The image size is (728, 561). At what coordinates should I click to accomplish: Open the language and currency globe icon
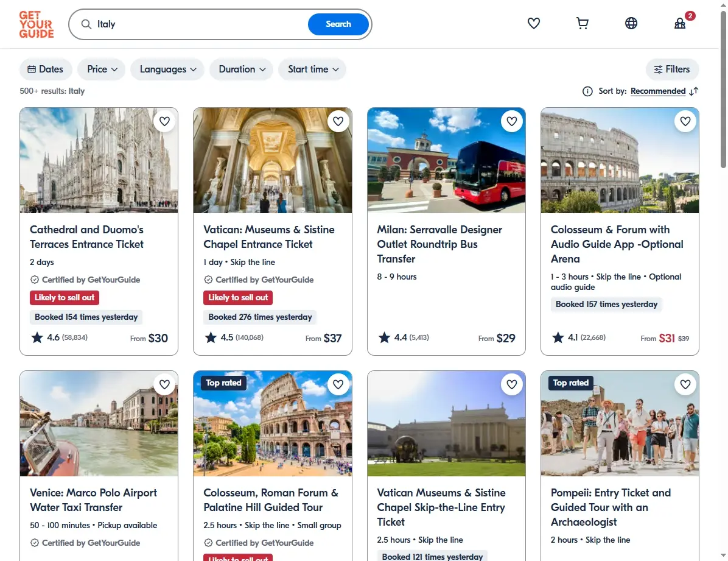631,23
